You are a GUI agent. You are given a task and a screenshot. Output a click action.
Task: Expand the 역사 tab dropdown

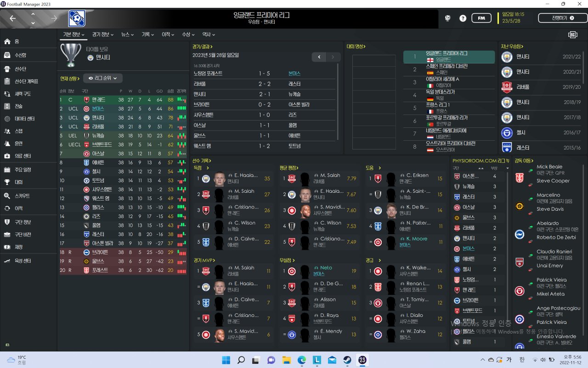tap(209, 34)
